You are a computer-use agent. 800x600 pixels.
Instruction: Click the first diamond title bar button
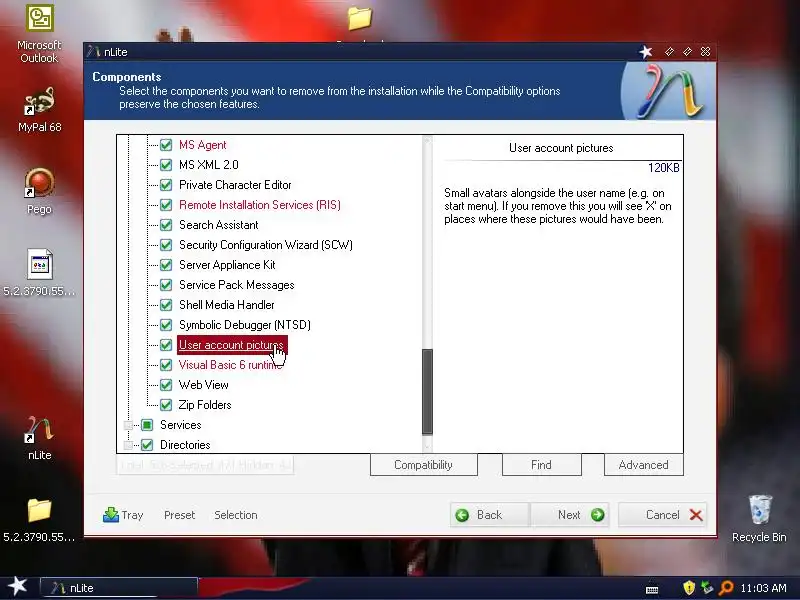pyautogui.click(x=669, y=52)
